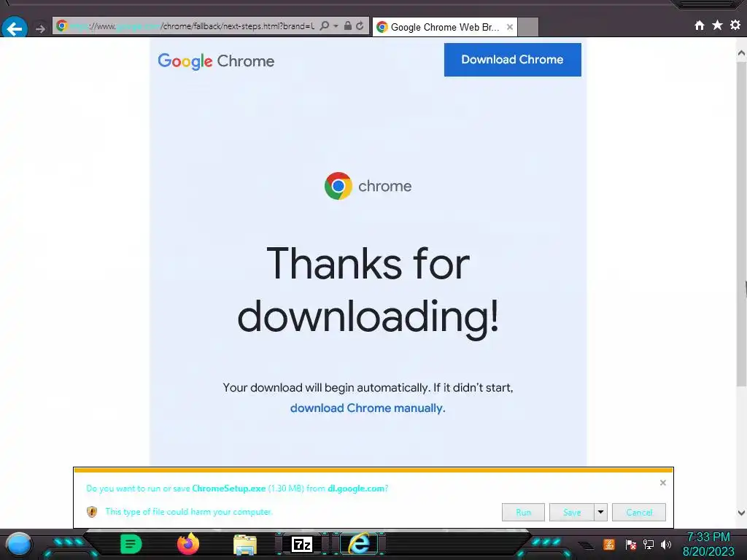Open the address bar autocomplete dropdown arrow
Image resolution: width=747 pixels, height=560 pixels.
(336, 26)
